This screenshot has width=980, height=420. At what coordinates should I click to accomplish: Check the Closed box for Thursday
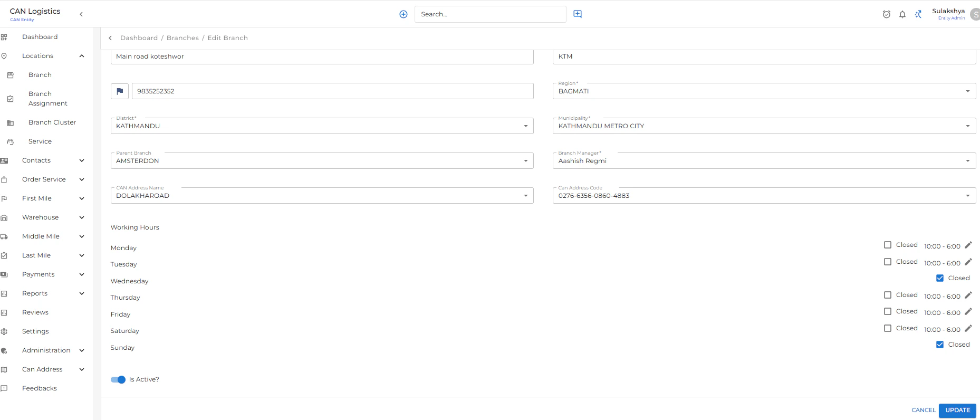(888, 295)
